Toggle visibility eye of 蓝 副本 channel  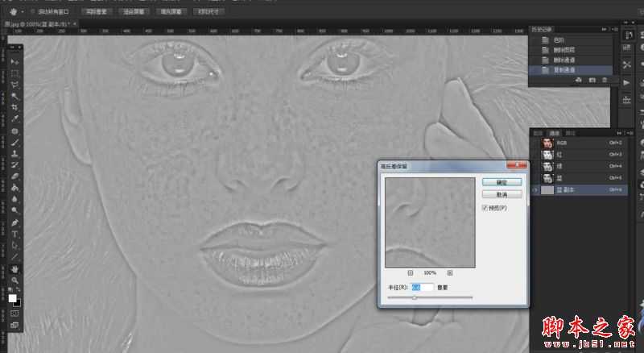point(536,189)
